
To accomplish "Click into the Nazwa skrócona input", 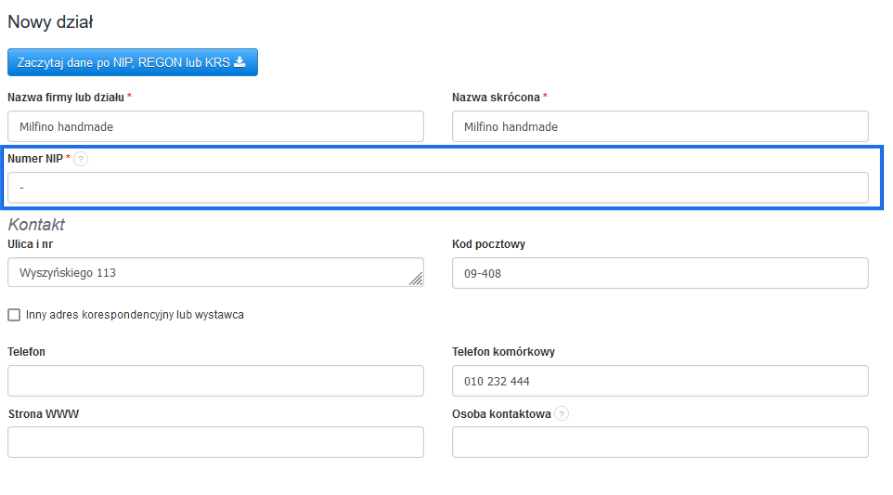I will click(660, 127).
